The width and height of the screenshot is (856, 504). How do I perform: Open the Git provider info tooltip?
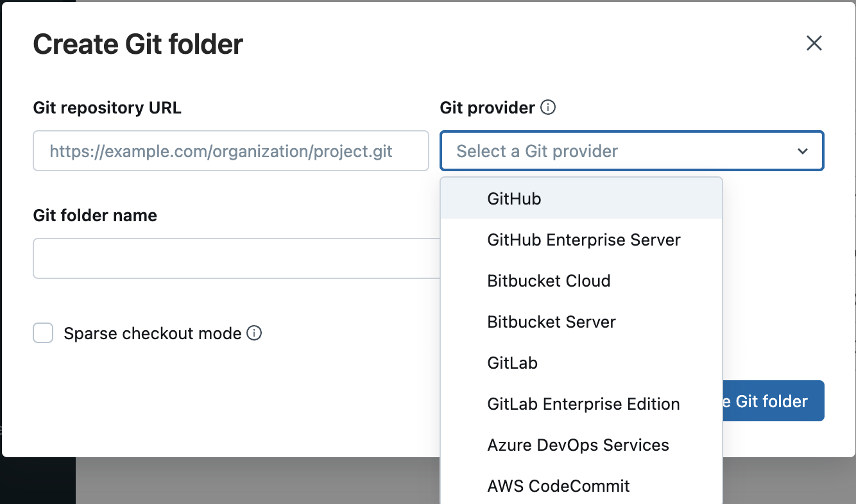pyautogui.click(x=548, y=108)
